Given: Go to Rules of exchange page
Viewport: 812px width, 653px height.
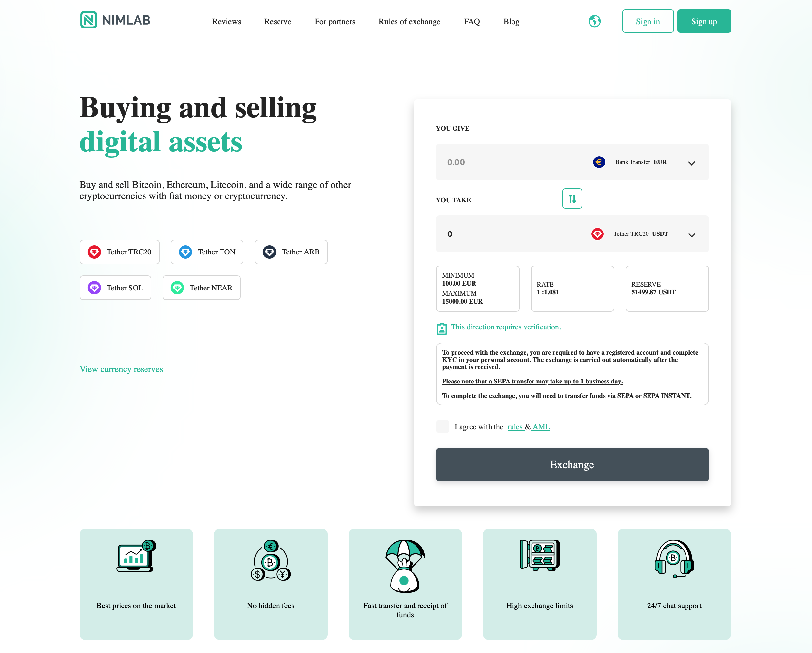Looking at the screenshot, I should tap(409, 22).
